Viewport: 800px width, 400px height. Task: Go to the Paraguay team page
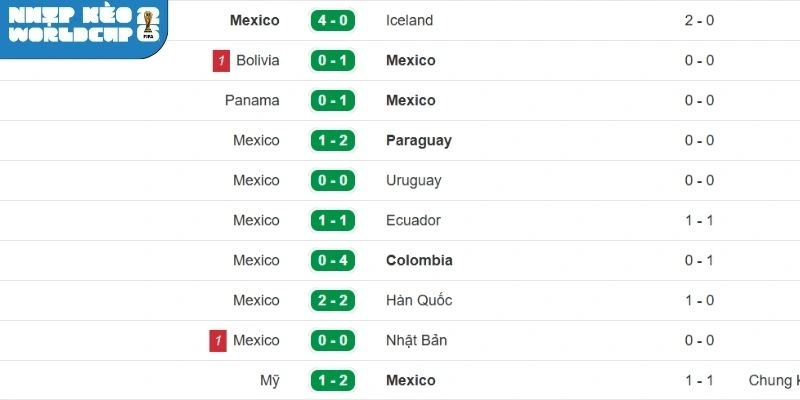(418, 141)
